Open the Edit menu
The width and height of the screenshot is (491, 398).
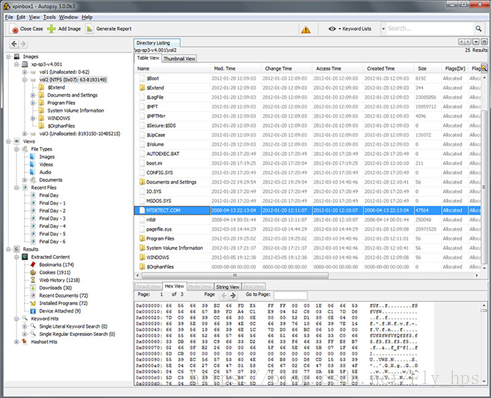point(21,17)
